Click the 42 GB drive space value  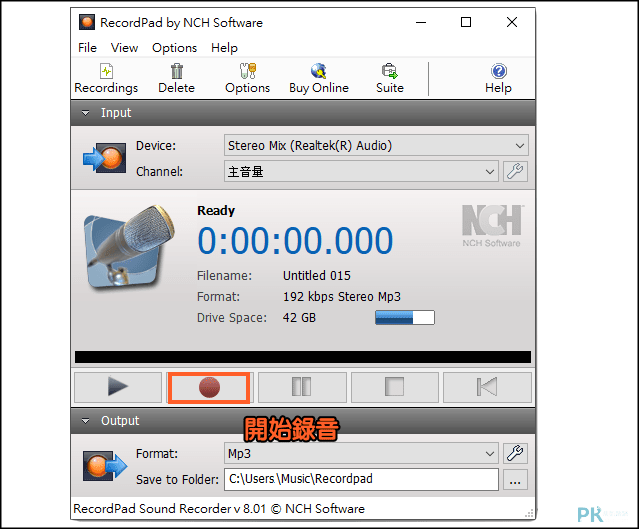[x=299, y=318]
